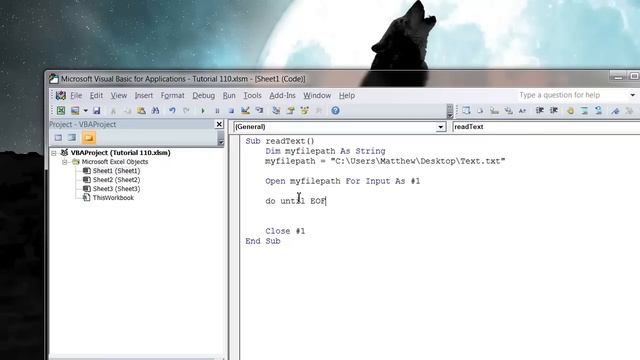Screen dimensions: 640x360
Task: Click the VBA icon beside the File menu
Action: coord(61,96)
